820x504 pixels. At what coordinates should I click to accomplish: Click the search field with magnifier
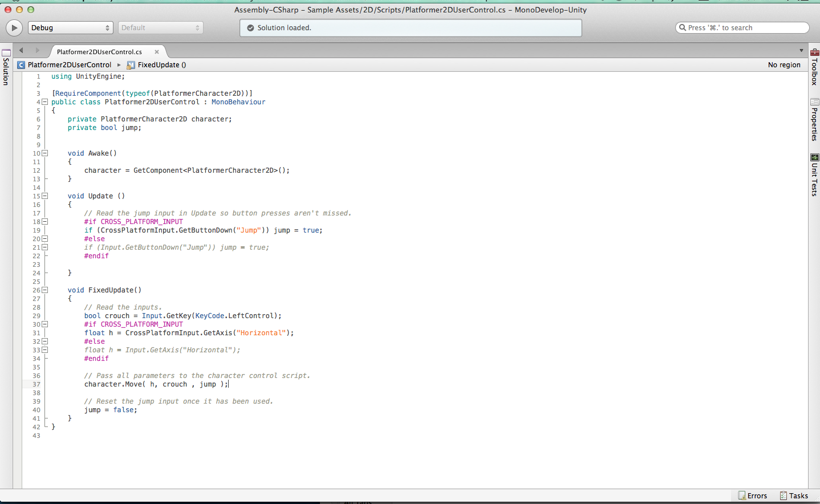click(x=742, y=27)
